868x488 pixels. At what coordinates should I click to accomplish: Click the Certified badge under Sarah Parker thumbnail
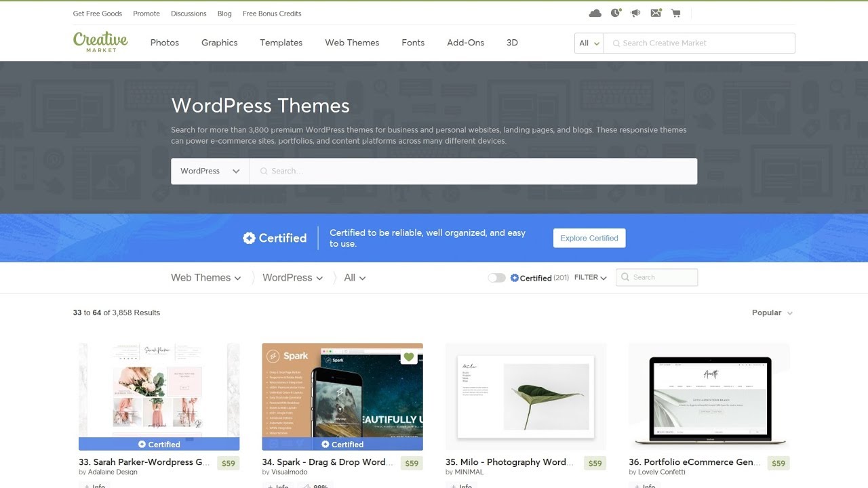pos(159,444)
